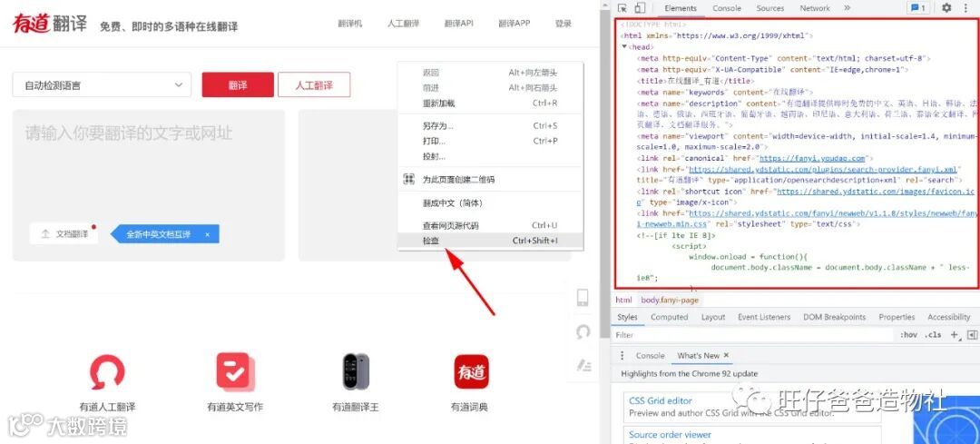Click the 登录 login link
The width and height of the screenshot is (980, 444).
tap(563, 24)
